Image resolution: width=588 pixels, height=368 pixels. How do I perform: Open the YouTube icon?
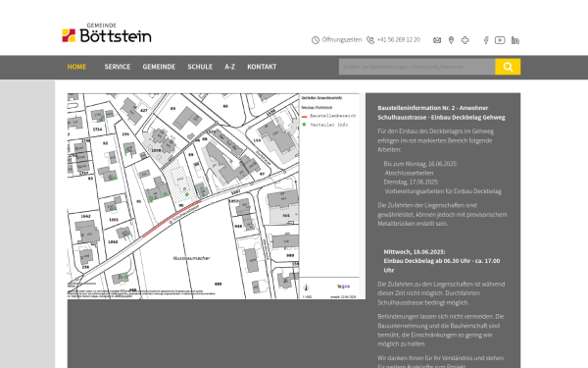tap(500, 40)
